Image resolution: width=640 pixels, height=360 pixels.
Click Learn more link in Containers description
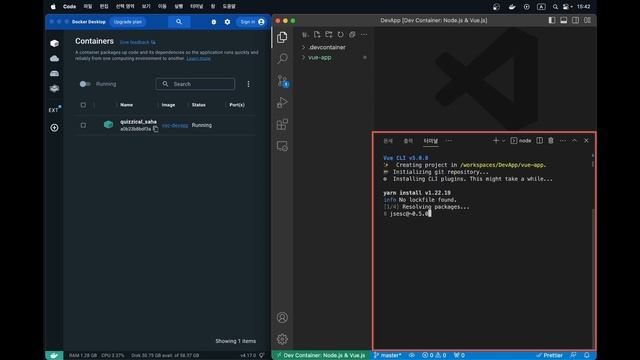(199, 59)
